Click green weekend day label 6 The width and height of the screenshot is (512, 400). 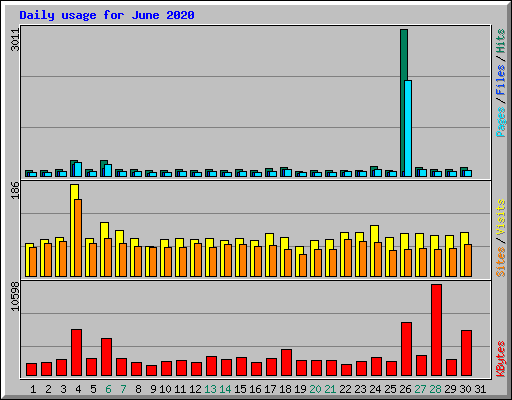click(x=108, y=389)
